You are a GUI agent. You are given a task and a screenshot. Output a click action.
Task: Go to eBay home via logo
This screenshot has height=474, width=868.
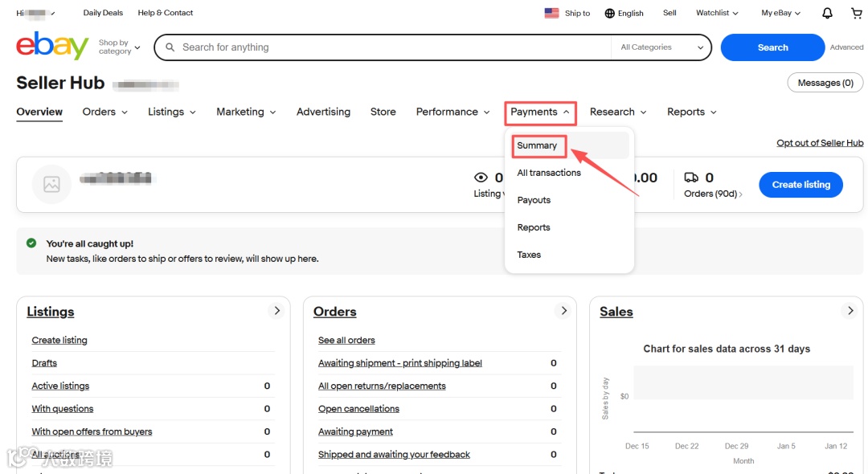click(52, 45)
